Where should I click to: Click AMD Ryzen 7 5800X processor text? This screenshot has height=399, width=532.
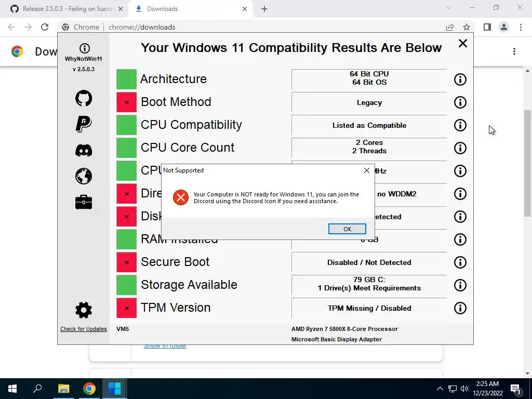point(344,329)
